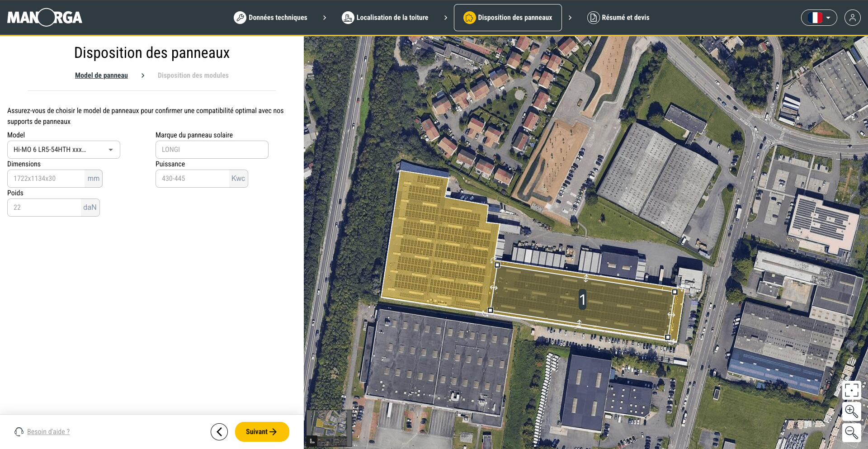Click the headset help icon
868x449 pixels.
pyautogui.click(x=19, y=432)
